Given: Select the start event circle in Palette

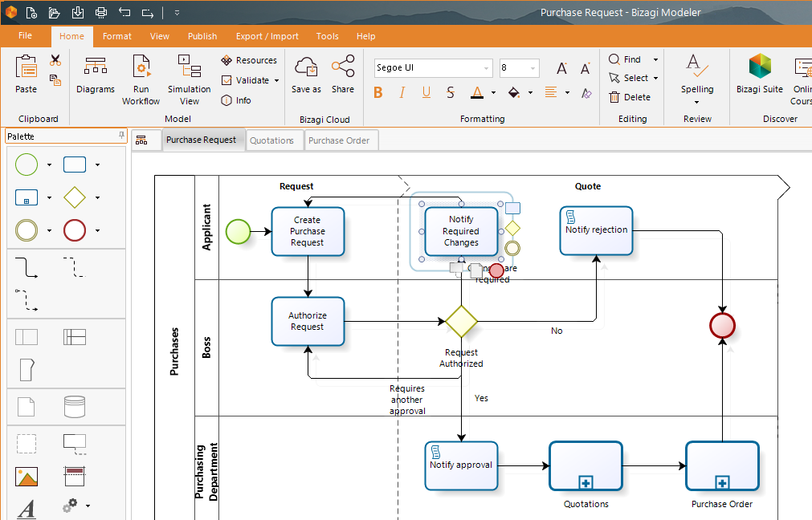Looking at the screenshot, I should pyautogui.click(x=27, y=165).
